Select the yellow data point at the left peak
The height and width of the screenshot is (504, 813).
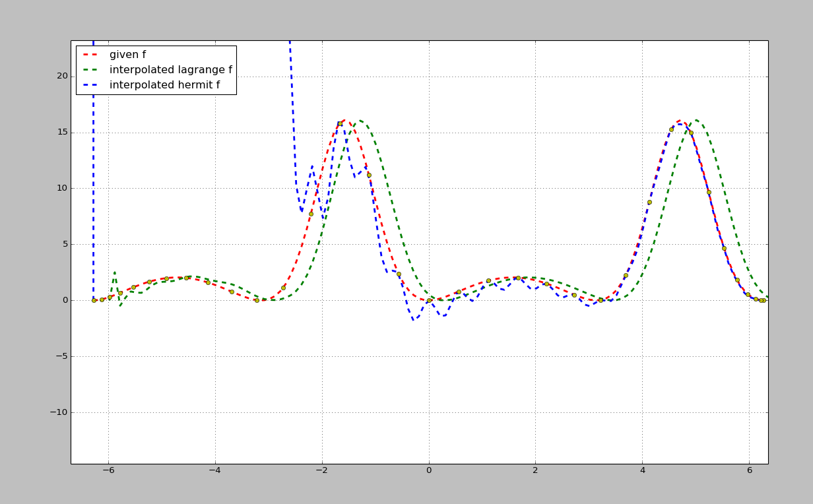(339, 122)
